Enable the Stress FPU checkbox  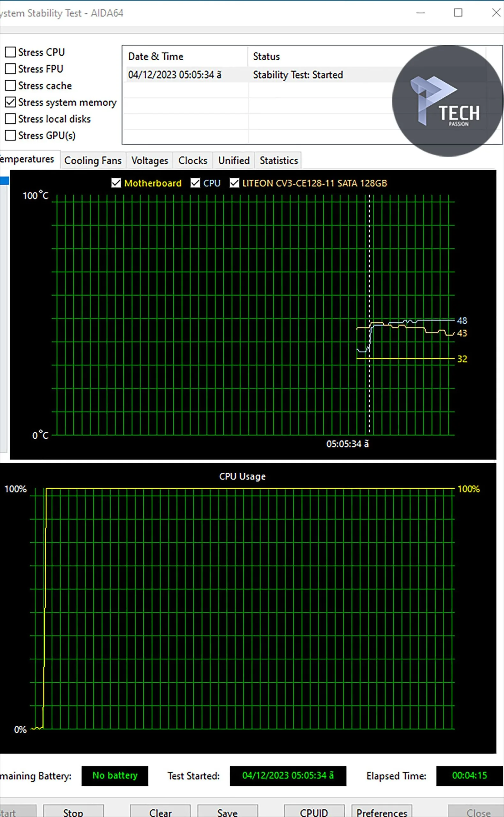pyautogui.click(x=10, y=69)
